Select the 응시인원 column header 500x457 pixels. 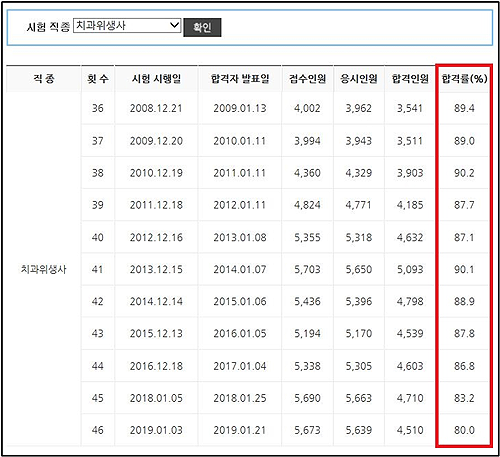(359, 79)
